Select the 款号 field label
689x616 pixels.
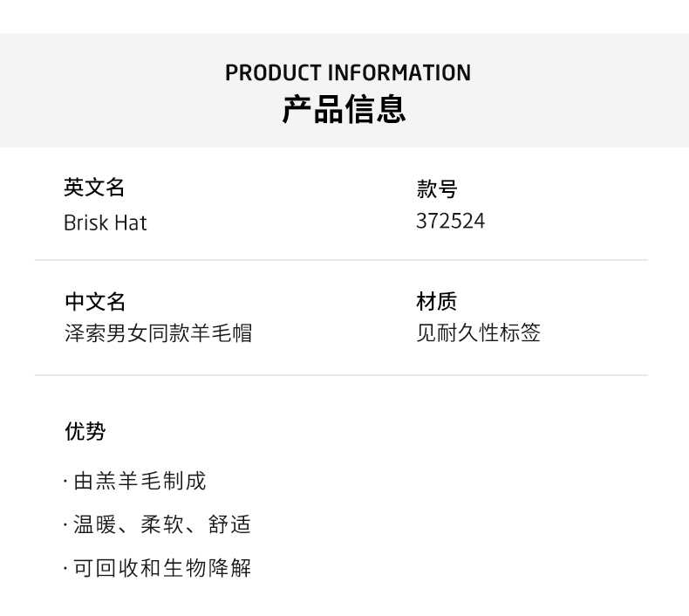click(437, 188)
